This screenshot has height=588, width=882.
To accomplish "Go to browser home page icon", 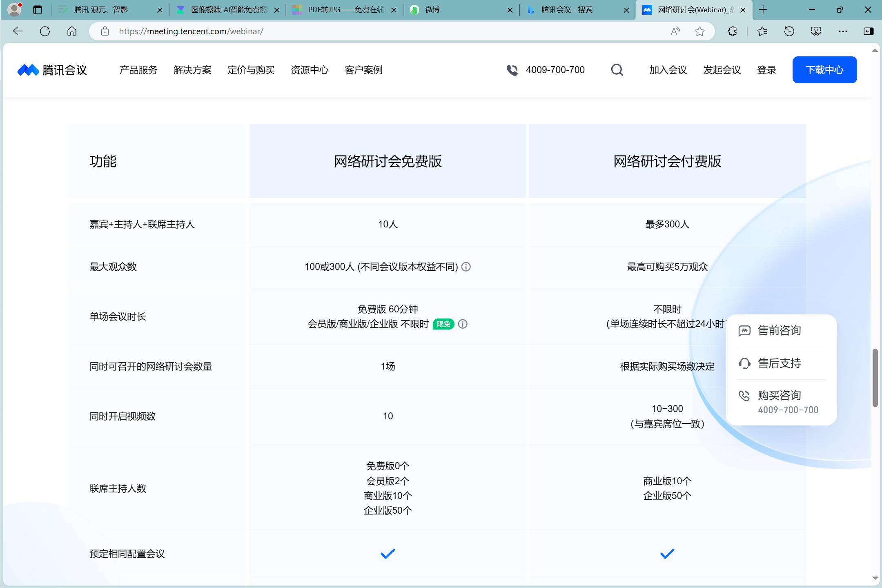I will pos(72,31).
